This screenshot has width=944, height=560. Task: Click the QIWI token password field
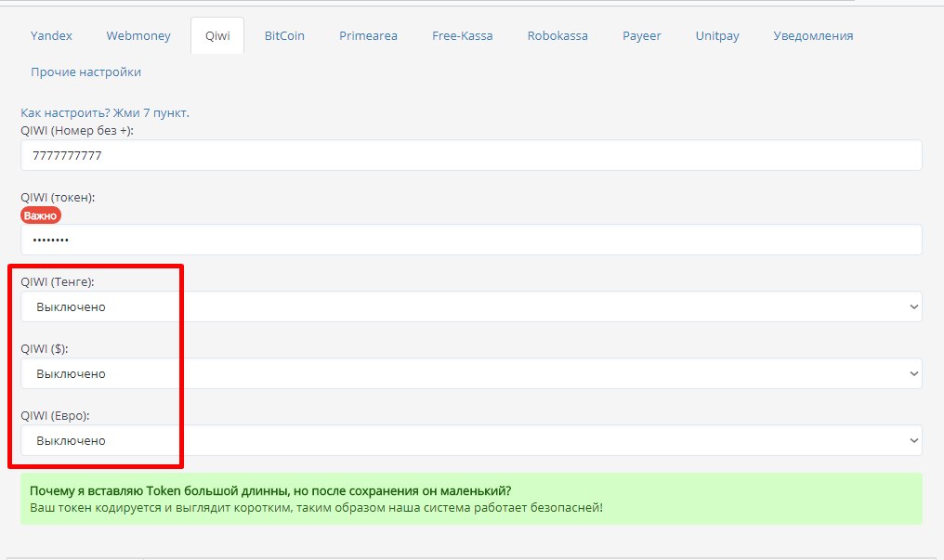tap(471, 240)
